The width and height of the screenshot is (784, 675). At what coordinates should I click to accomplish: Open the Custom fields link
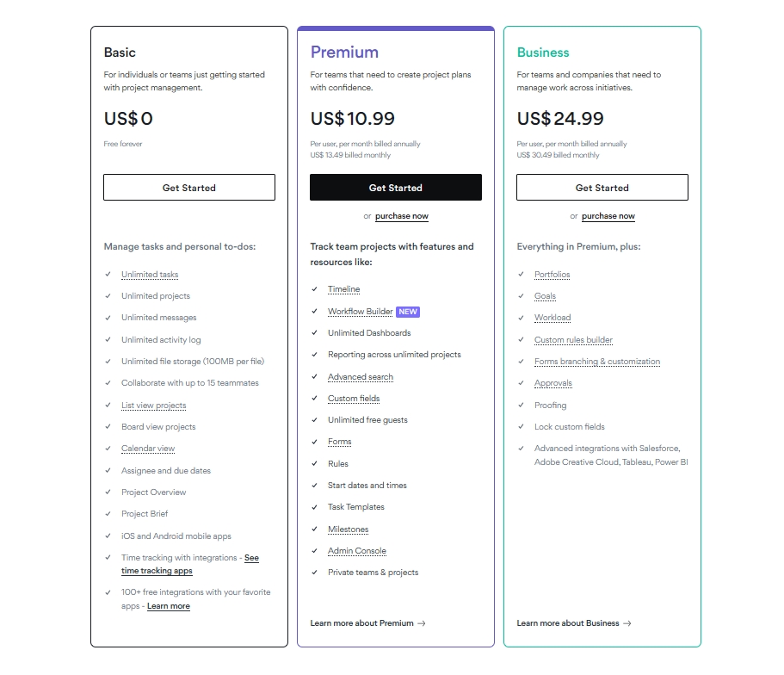coord(353,398)
